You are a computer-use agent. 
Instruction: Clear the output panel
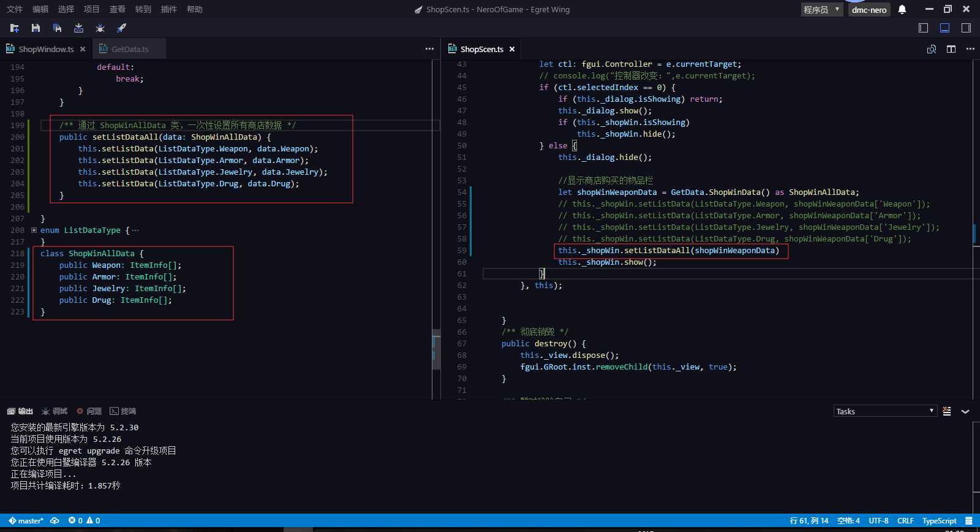947,411
